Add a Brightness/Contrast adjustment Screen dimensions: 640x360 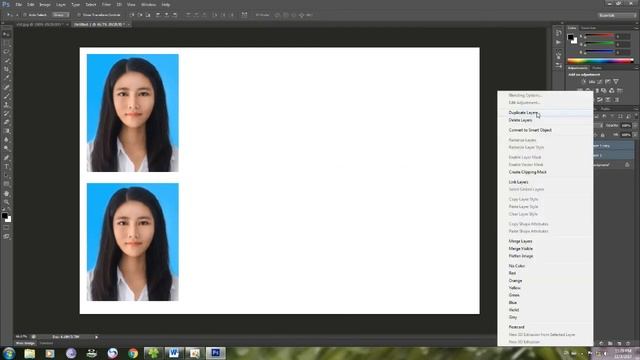coord(583,82)
